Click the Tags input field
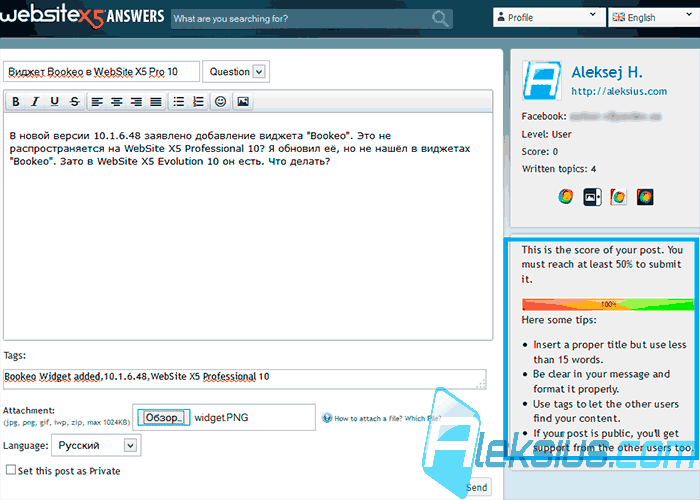This screenshot has width=700, height=500. pos(245,379)
